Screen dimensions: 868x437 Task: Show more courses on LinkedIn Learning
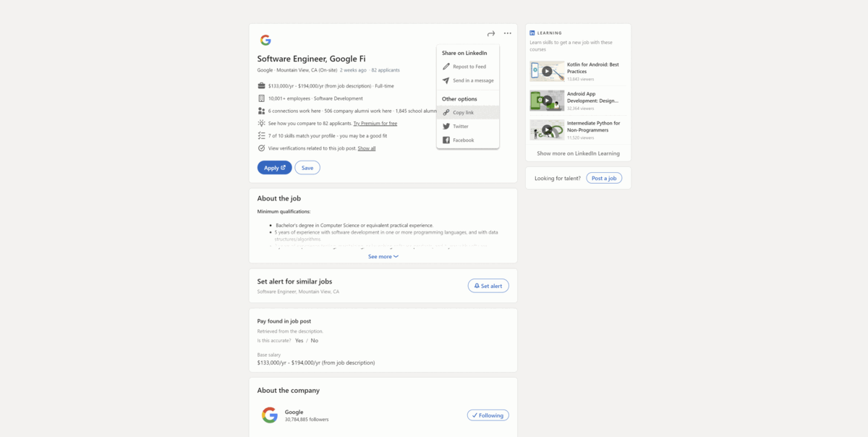point(578,153)
